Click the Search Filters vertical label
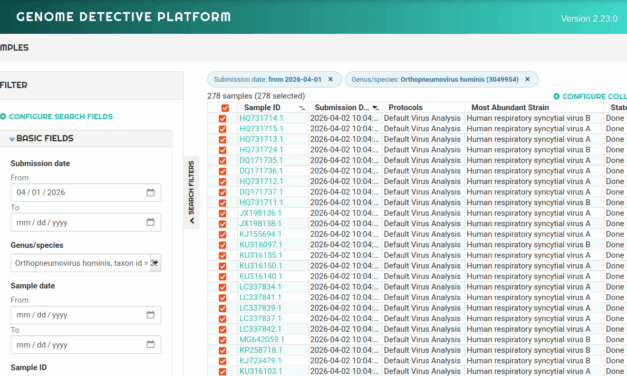Image resolution: width=627 pixels, height=376 pixels. pos(192,187)
